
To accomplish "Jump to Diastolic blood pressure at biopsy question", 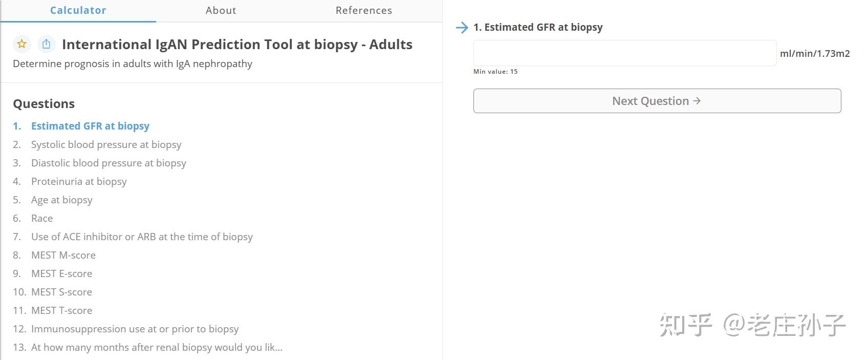I will (x=108, y=163).
